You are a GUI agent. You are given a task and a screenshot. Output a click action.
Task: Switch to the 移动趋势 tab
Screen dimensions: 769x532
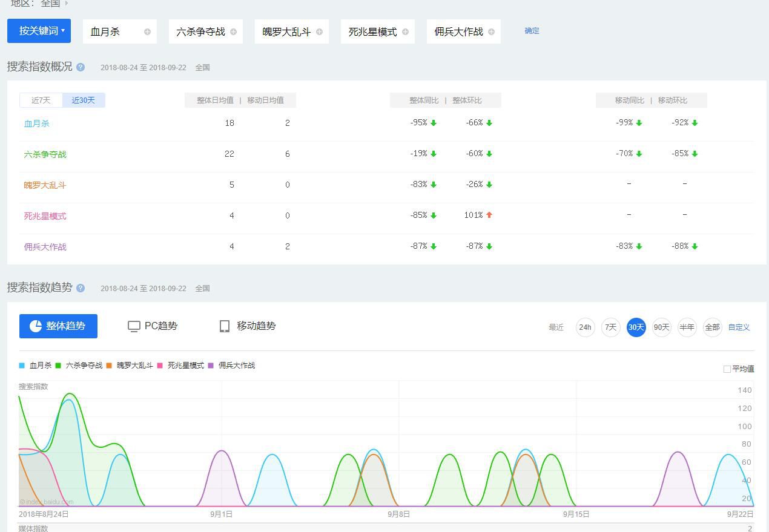pyautogui.click(x=247, y=326)
